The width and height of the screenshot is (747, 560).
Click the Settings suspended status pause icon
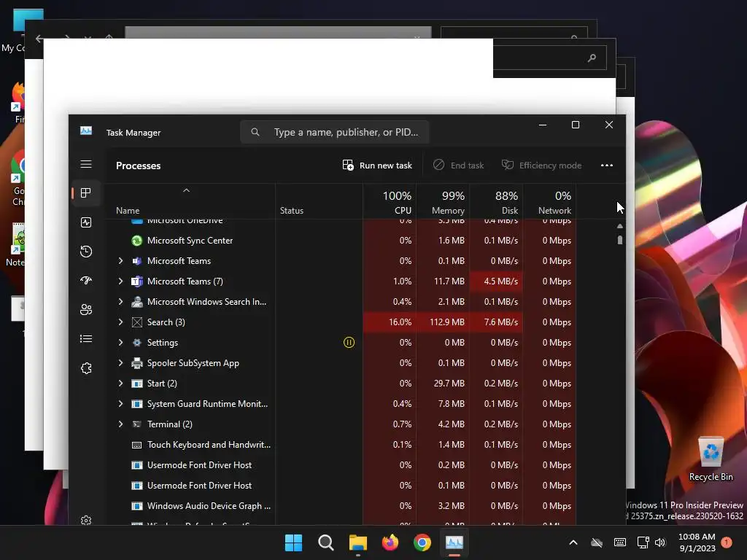pos(349,343)
